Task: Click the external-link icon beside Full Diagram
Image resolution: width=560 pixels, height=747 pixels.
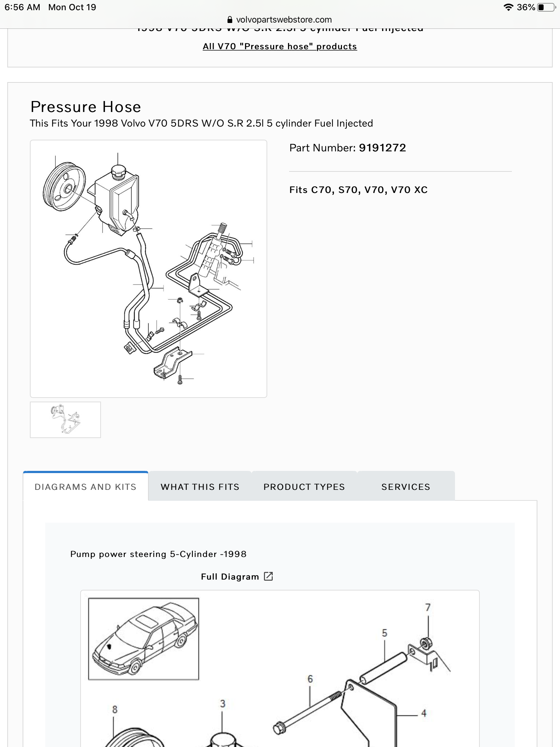Action: coord(268,576)
